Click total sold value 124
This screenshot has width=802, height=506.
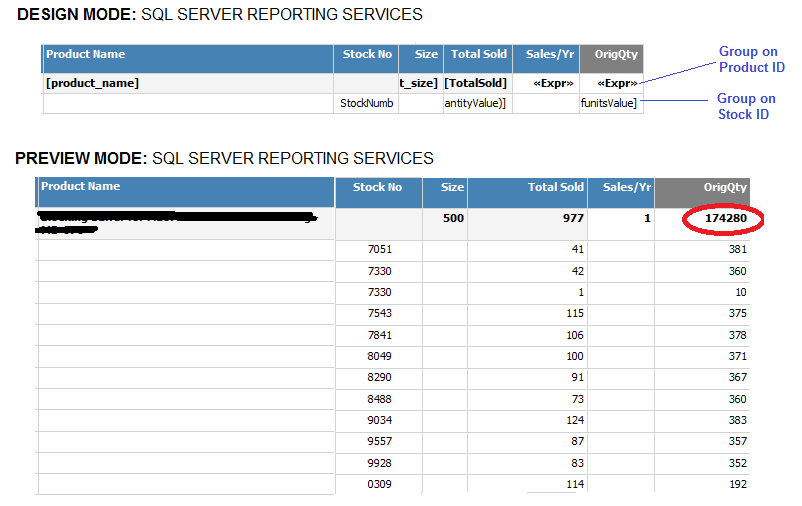575,420
